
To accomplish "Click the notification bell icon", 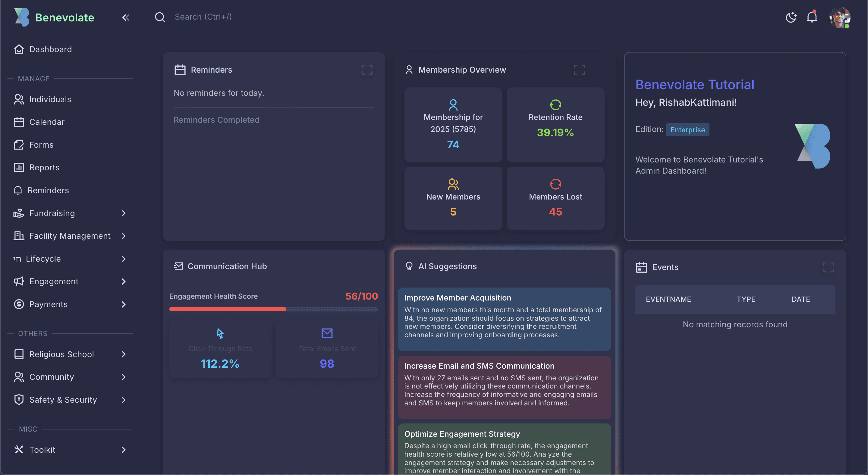I will tap(812, 17).
